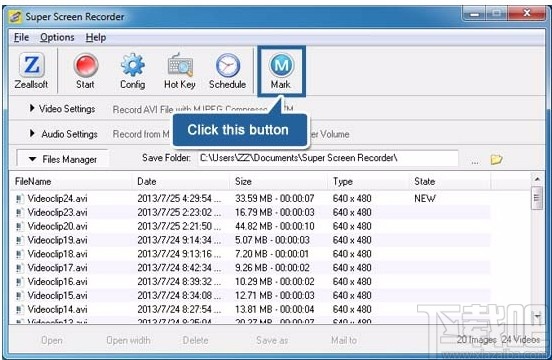
Task: Select the Videoclip19.avi file name
Action: [57, 240]
